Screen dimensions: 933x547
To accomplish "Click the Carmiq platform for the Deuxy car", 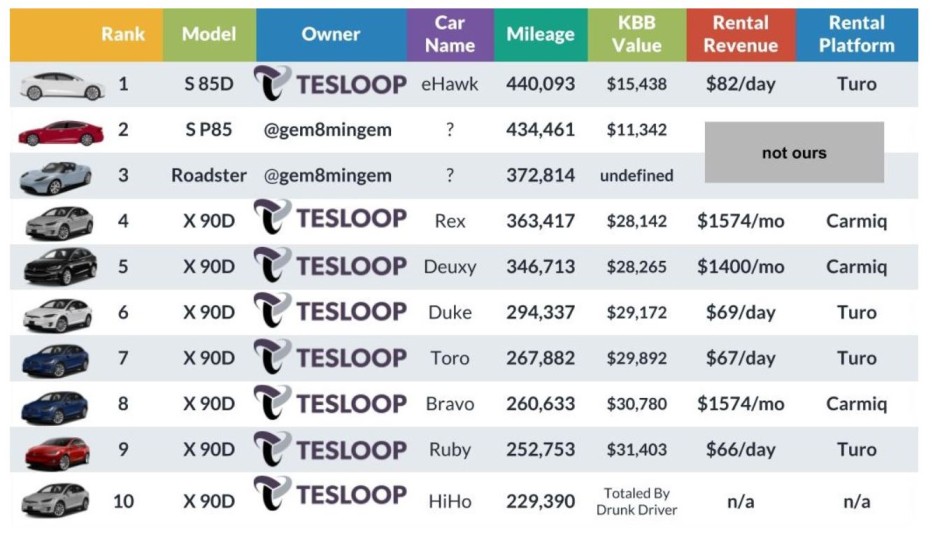I will [856, 267].
